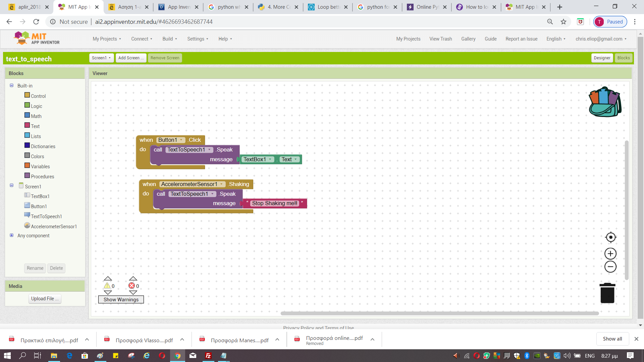Click the trash can in viewer
This screenshot has height=362, width=644.
(607, 293)
